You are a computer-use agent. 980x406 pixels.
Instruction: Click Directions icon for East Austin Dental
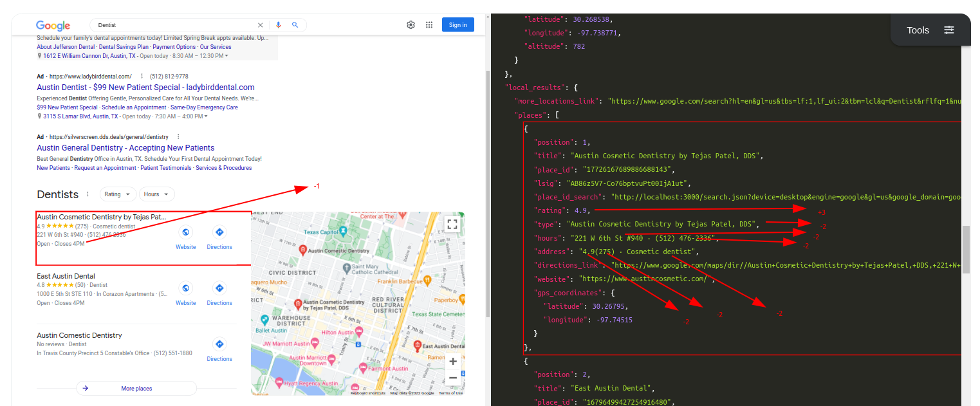[219, 288]
